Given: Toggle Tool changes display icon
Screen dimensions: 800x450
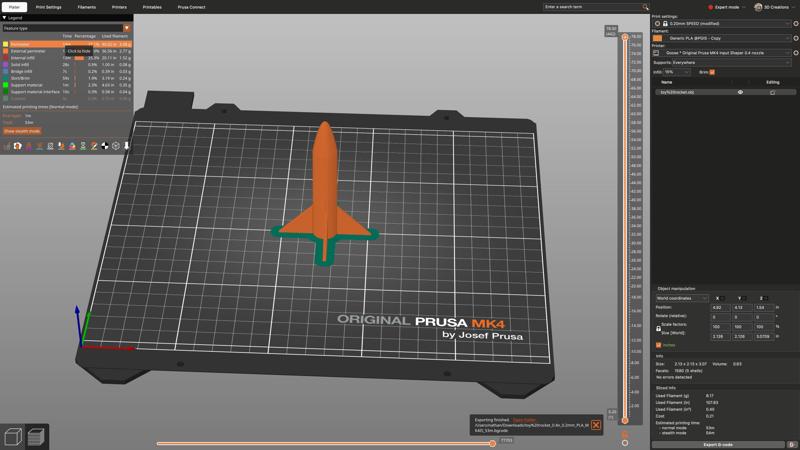Looking at the screenshot, I should pyautogui.click(x=61, y=146).
